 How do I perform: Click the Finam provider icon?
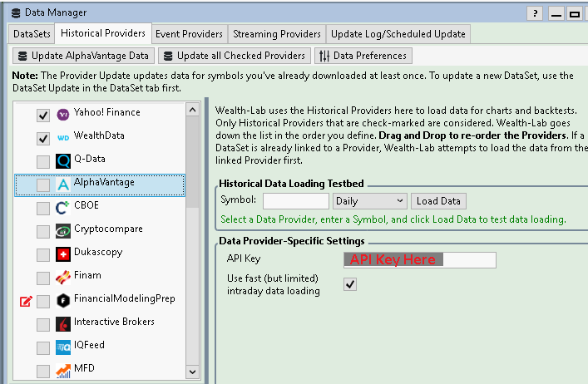coord(63,278)
